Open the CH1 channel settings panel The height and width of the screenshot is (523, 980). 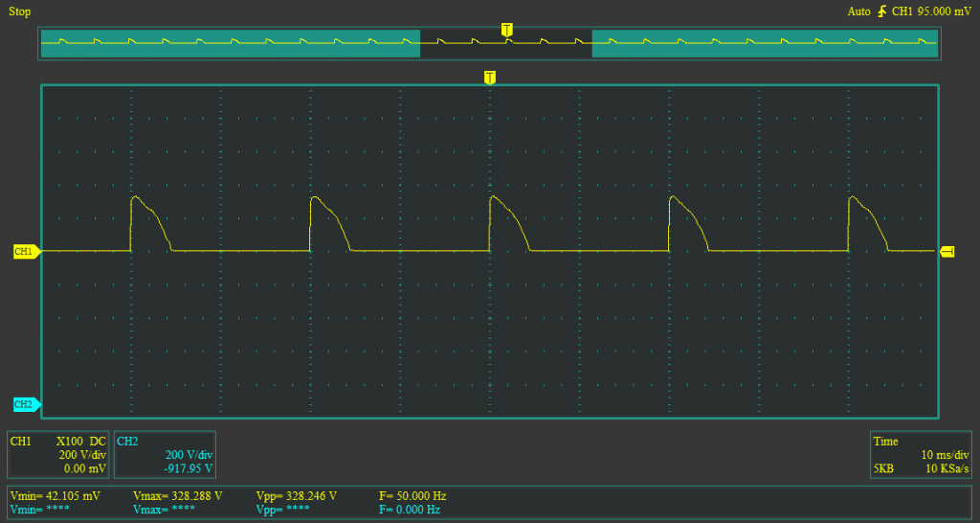click(58, 455)
